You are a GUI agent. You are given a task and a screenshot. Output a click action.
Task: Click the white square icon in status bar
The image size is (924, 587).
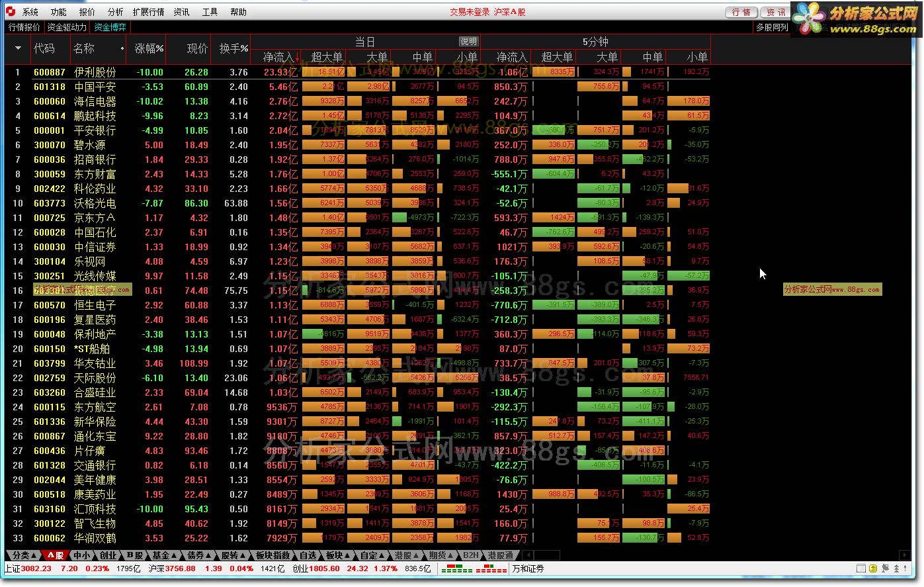click(861, 568)
